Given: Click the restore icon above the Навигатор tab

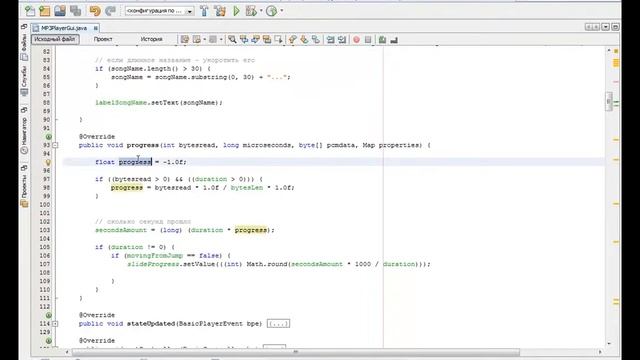Looking at the screenshot, I should [x=24, y=111].
